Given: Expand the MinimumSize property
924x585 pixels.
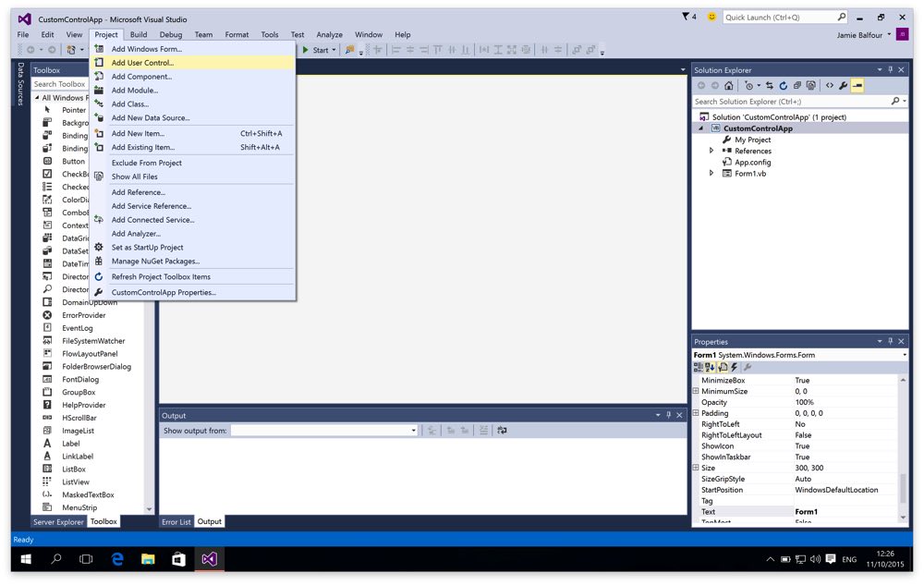Looking at the screenshot, I should point(696,391).
